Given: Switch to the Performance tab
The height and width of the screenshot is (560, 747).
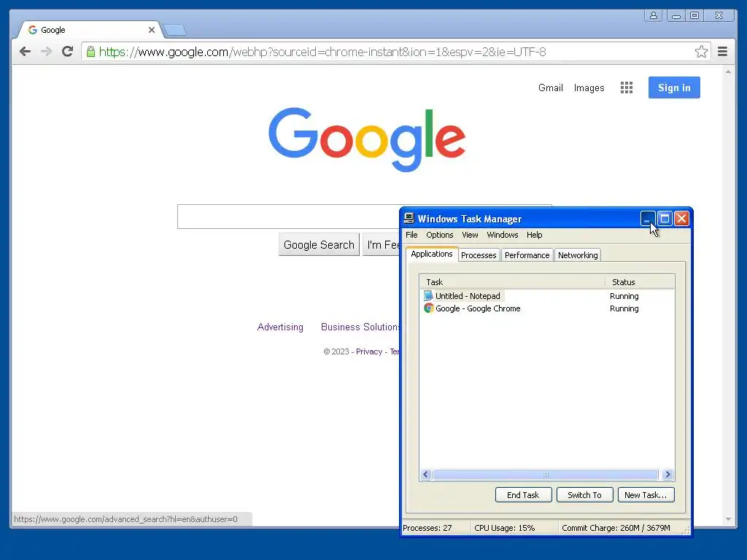Looking at the screenshot, I should click(527, 255).
